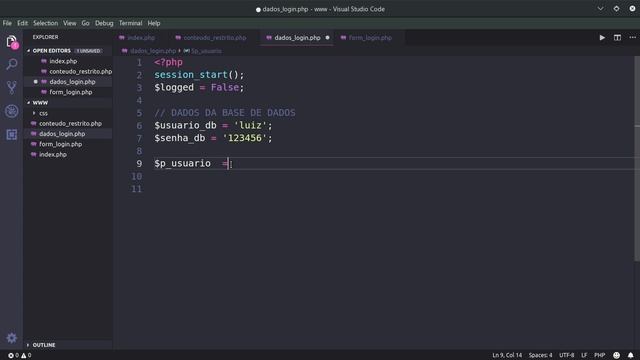Open the Source Control view
Screen dimensions: 640x360
tap(12, 87)
